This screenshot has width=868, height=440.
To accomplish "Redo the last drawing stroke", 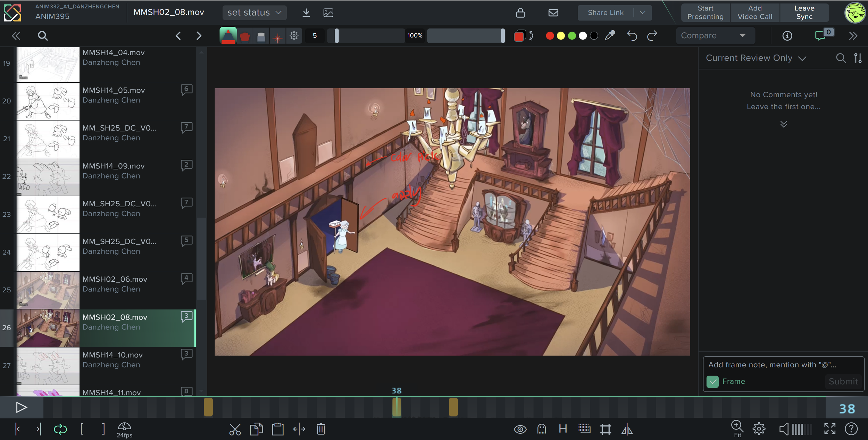I will tap(652, 35).
